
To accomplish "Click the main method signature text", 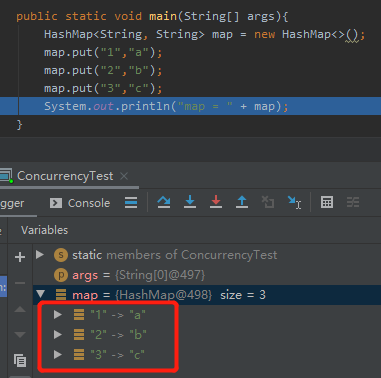I will (152, 16).
